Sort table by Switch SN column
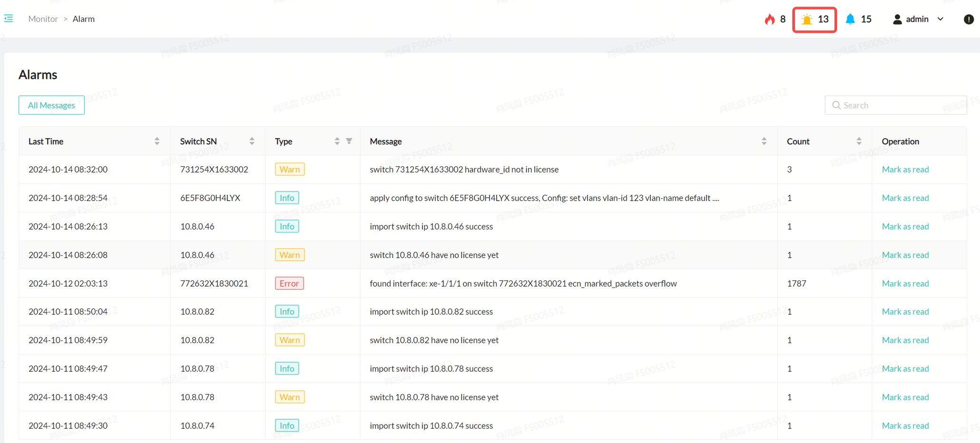Viewport: 980px width, 443px height. click(252, 141)
